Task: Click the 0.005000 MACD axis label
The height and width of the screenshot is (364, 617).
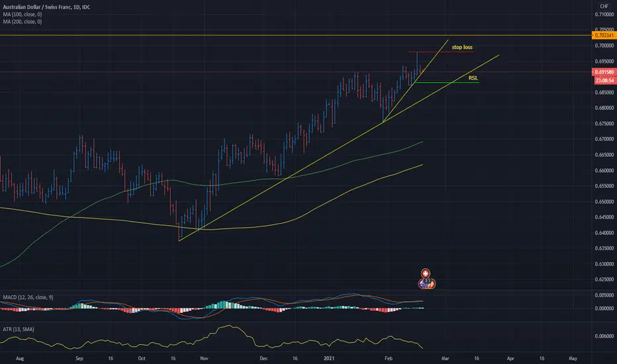Action: 604,295
